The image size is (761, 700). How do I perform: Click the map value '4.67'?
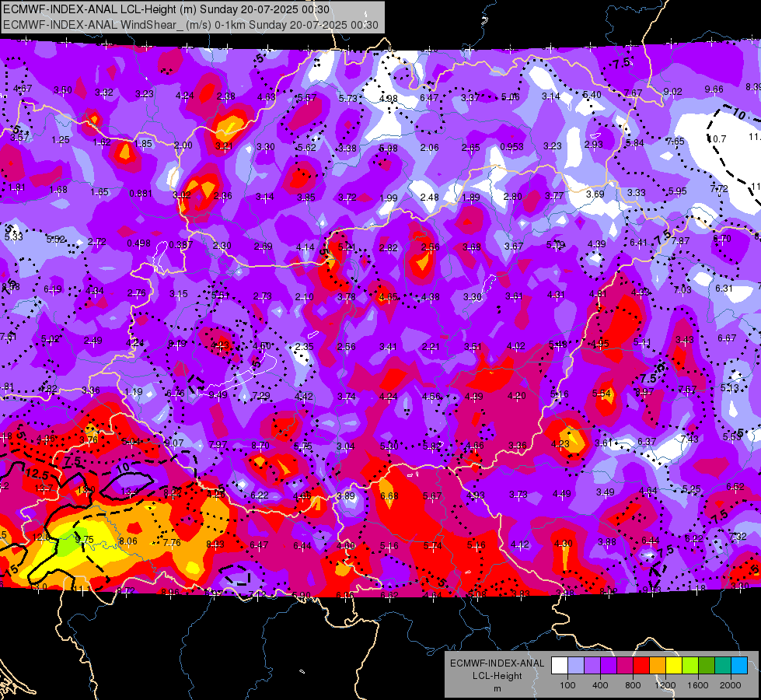[x=23, y=88]
